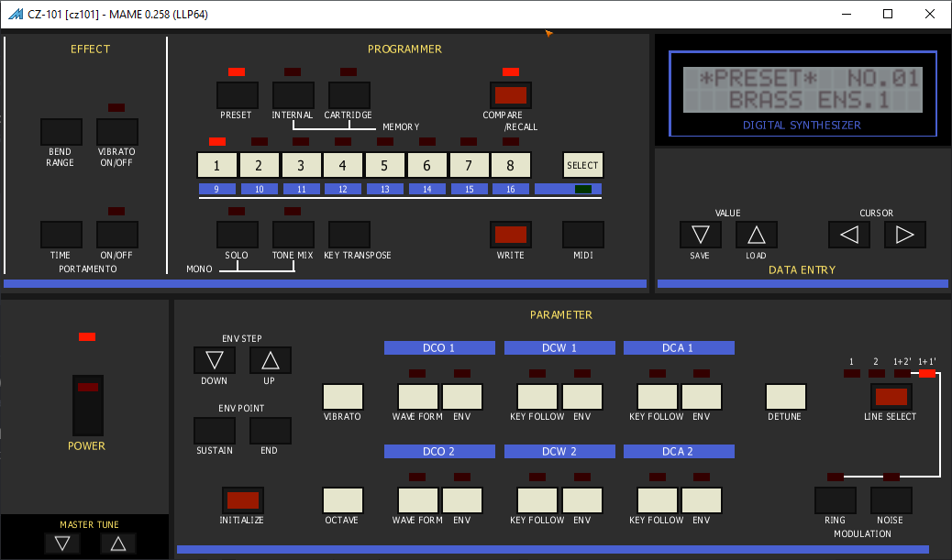
Task: Click the CURSOR left arrow button
Action: click(x=848, y=235)
